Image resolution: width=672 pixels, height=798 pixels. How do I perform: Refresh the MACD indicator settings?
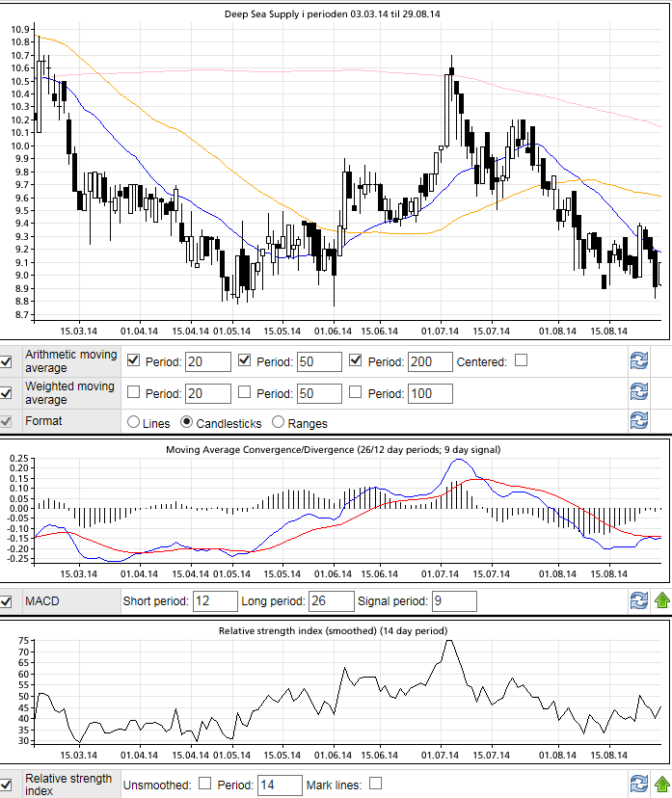(637, 600)
